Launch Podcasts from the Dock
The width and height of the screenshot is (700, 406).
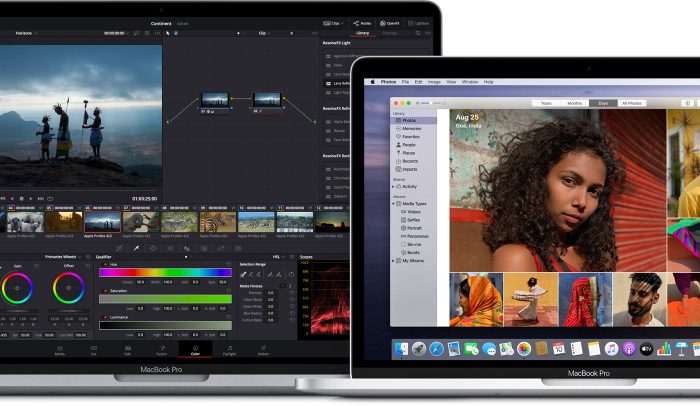point(629,349)
